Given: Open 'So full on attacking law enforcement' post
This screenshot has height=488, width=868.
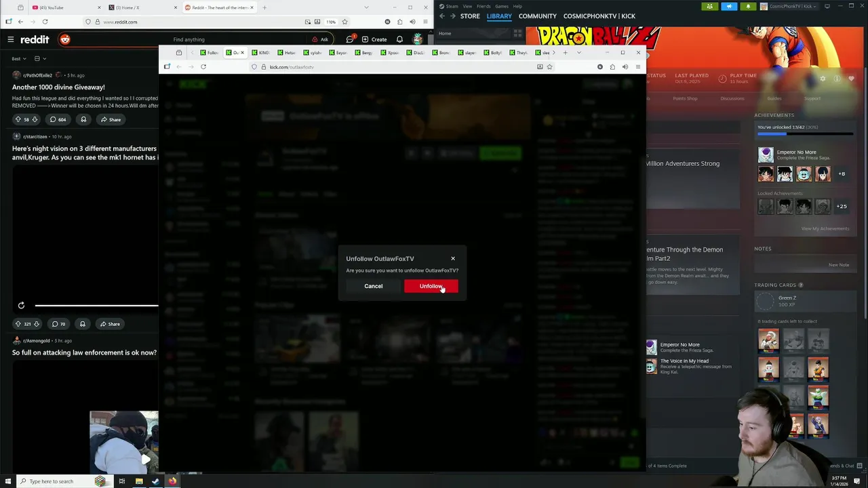Looking at the screenshot, I should [84, 352].
